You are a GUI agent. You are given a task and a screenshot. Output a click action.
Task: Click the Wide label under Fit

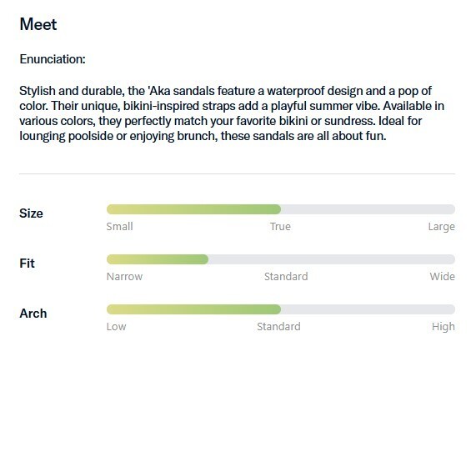coord(443,277)
